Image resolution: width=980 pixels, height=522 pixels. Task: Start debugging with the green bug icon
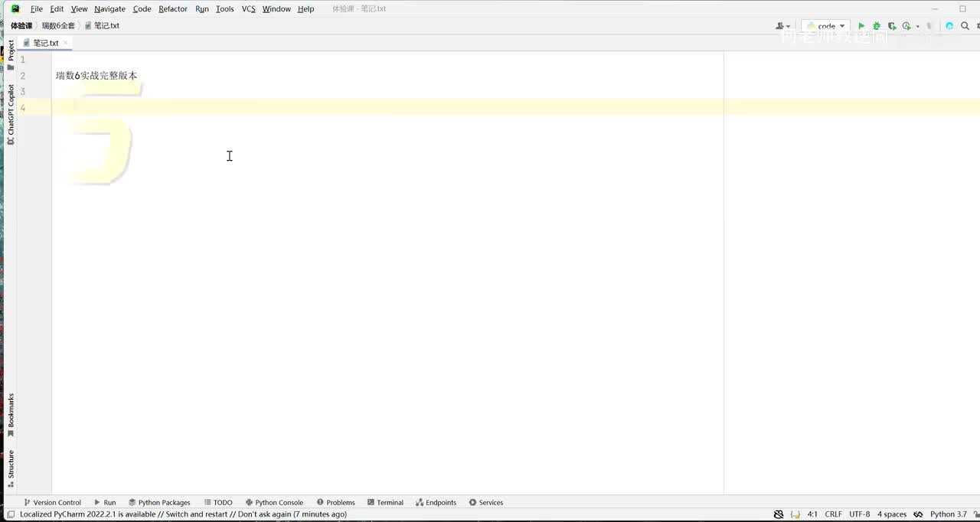877,26
